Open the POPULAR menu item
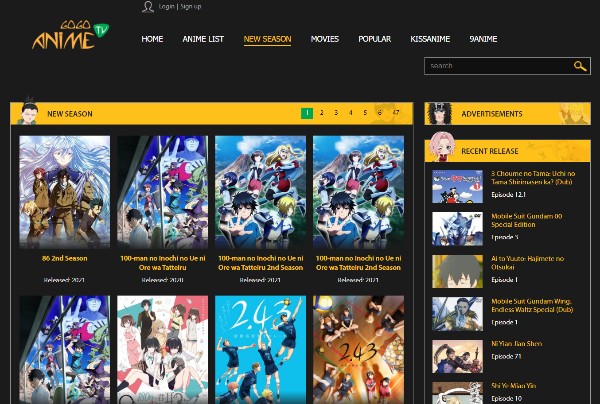The width and height of the screenshot is (600, 404). [x=375, y=39]
